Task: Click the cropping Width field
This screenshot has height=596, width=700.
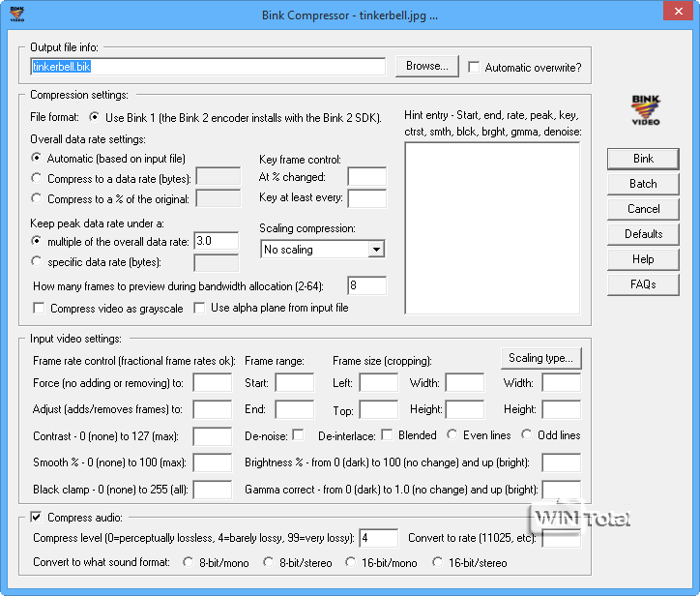Action: coord(465,383)
